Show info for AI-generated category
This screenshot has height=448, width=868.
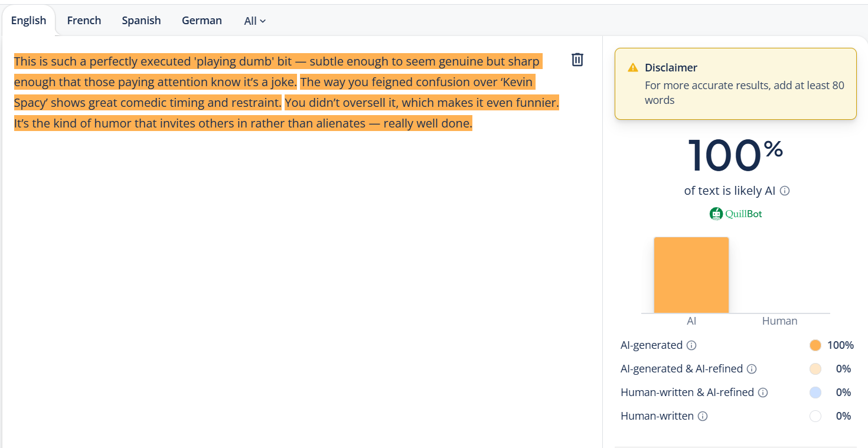pos(691,345)
